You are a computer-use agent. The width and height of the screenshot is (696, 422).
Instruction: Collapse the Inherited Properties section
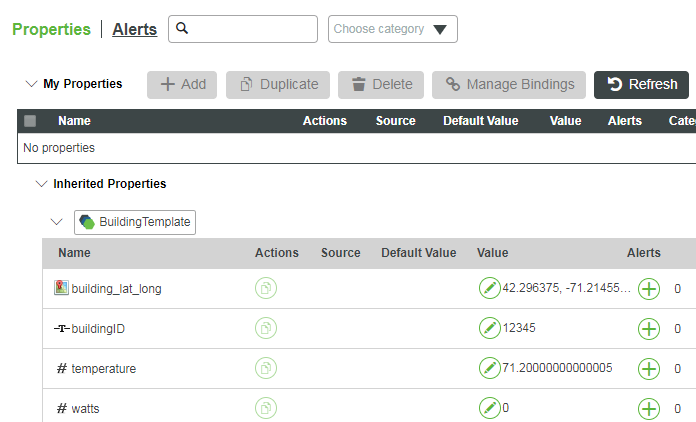coord(41,184)
